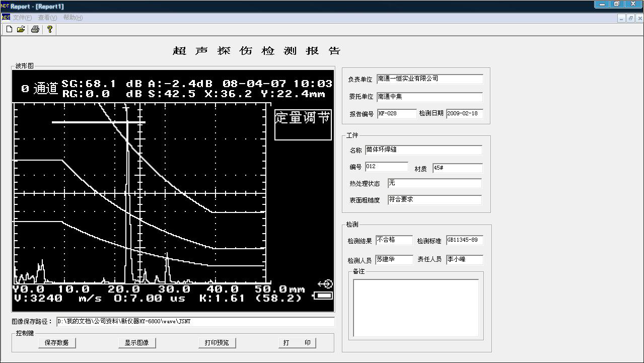Click the Open file folder icon
The height and width of the screenshot is (363, 644).
pos(21,30)
